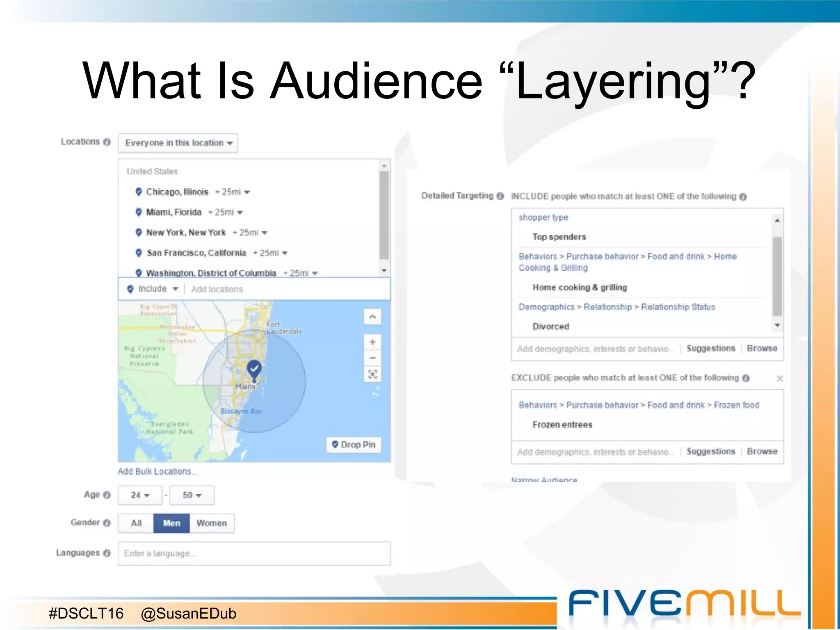Select the Men gender option
Image resolution: width=840 pixels, height=630 pixels.
[x=171, y=523]
